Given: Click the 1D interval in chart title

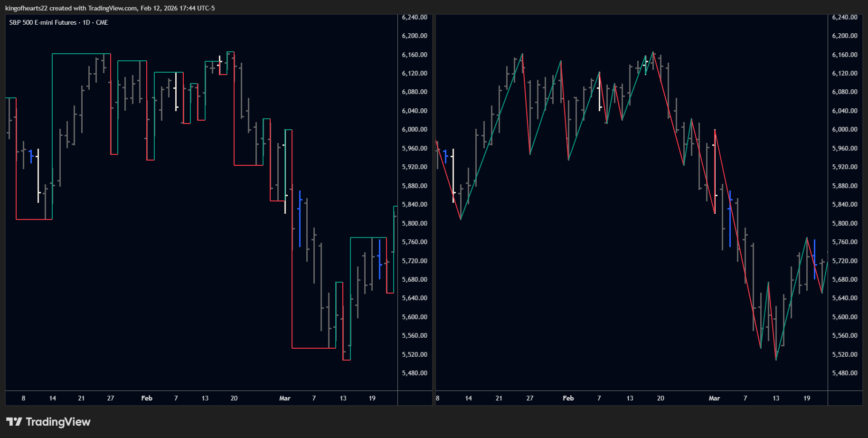Looking at the screenshot, I should 86,22.
